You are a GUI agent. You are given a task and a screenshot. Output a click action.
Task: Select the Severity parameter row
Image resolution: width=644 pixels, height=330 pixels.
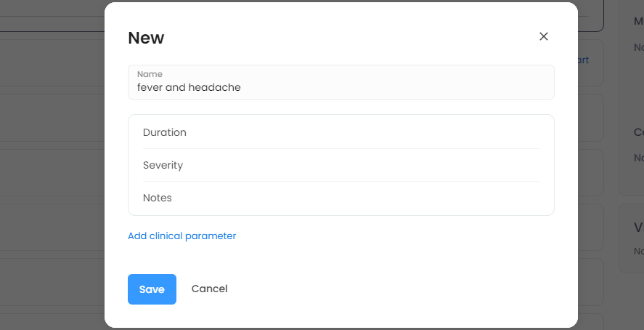(341, 165)
